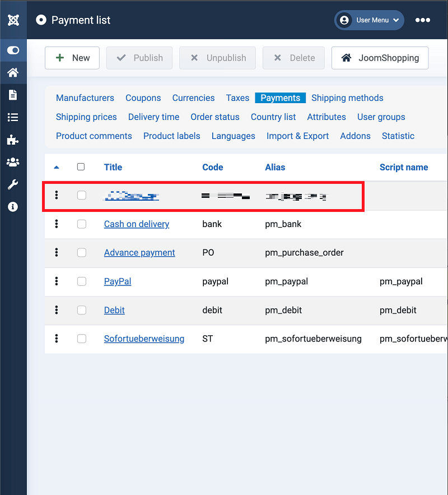
Task: Sort the table by the Code column
Action: (x=212, y=167)
